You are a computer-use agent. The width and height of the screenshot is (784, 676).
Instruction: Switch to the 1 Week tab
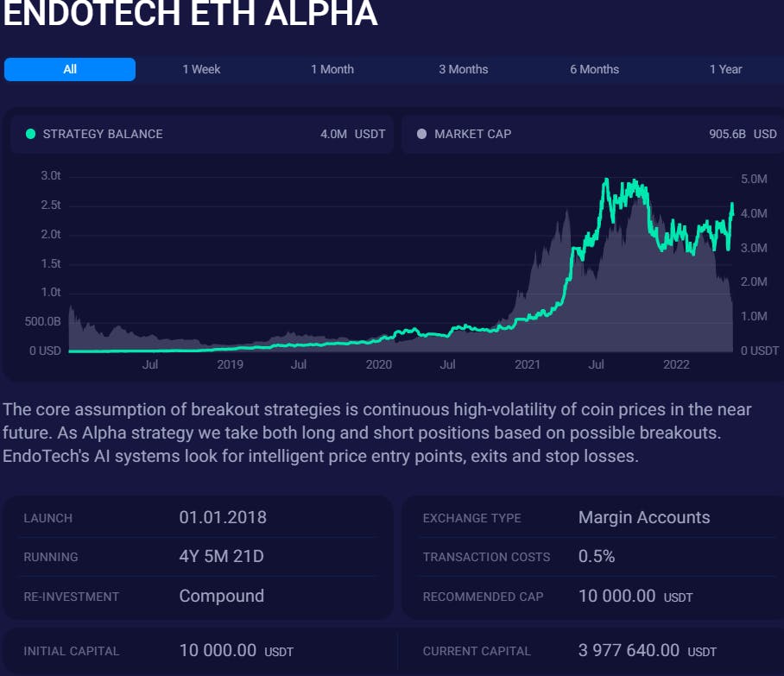pos(201,69)
